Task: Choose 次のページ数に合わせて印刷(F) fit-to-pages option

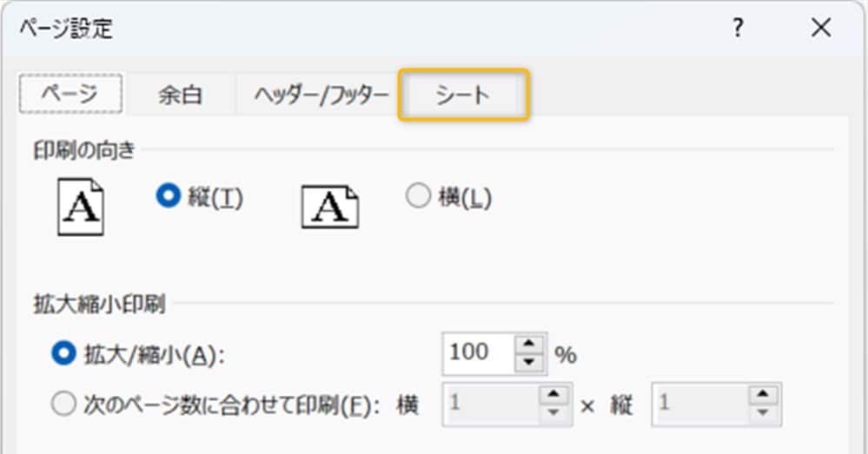Action: tap(64, 405)
